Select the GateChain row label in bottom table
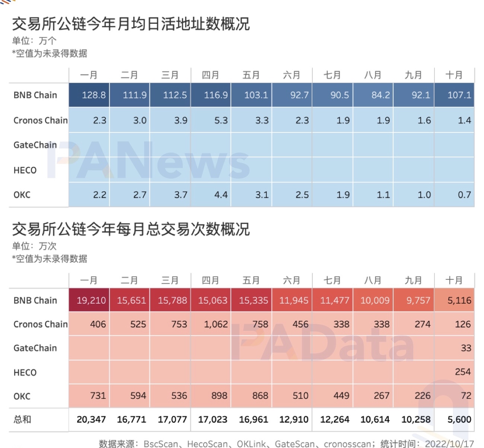484x448 pixels. coord(35,348)
